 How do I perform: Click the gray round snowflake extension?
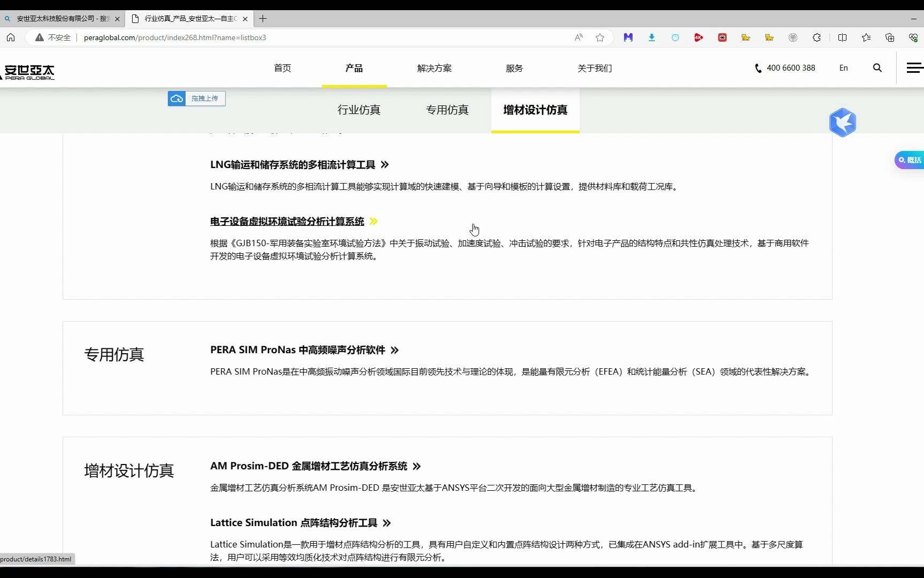tap(793, 37)
